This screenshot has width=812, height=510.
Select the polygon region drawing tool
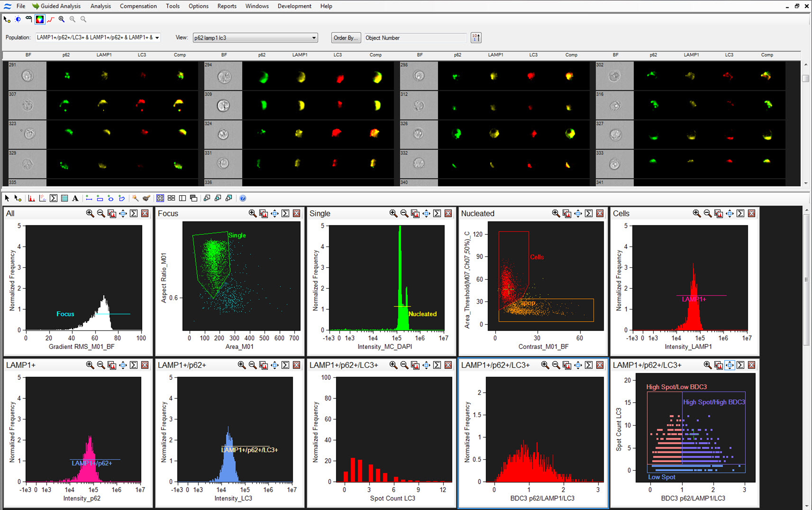click(122, 198)
